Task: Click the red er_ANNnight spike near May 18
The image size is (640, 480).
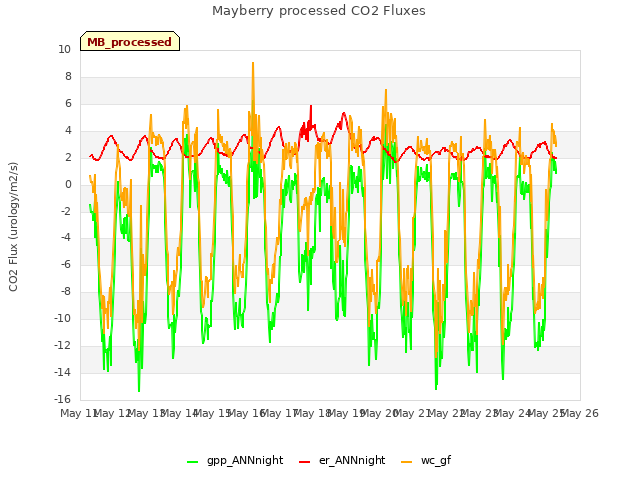Action: point(311,107)
